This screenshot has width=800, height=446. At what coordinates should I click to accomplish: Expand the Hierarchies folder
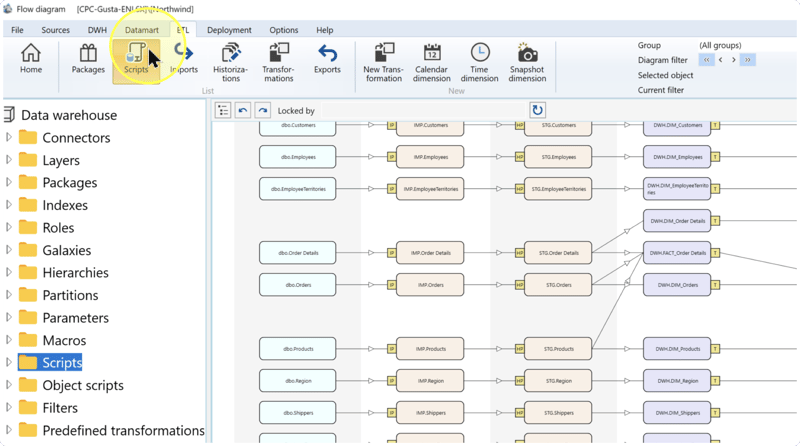(x=9, y=272)
